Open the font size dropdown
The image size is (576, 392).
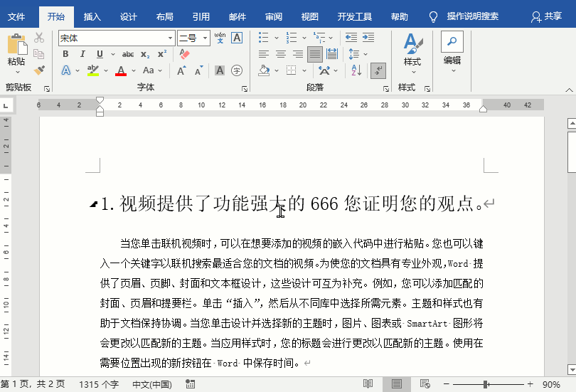[x=205, y=38]
